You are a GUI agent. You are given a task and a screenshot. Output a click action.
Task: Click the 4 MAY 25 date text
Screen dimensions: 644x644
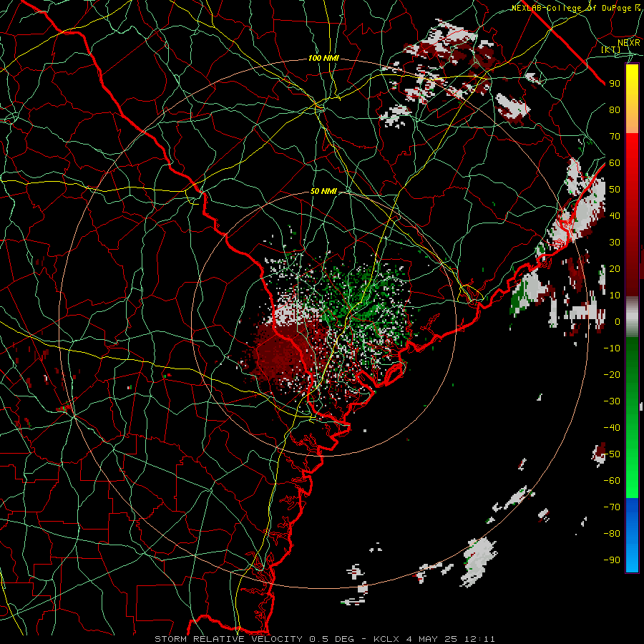(432, 639)
